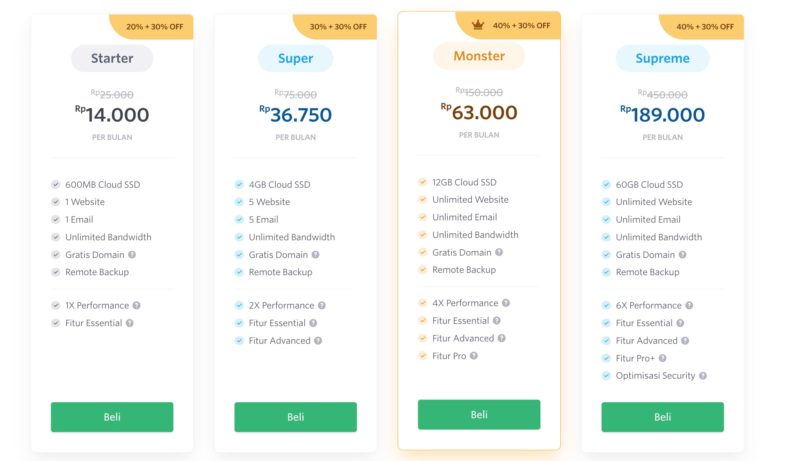Click checkmark next to 60GB Cloud SSD
This screenshot has height=461, width=800.
pos(606,185)
